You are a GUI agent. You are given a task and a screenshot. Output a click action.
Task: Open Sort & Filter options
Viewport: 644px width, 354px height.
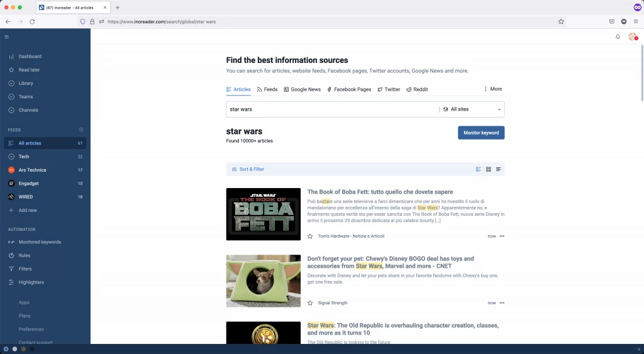248,169
